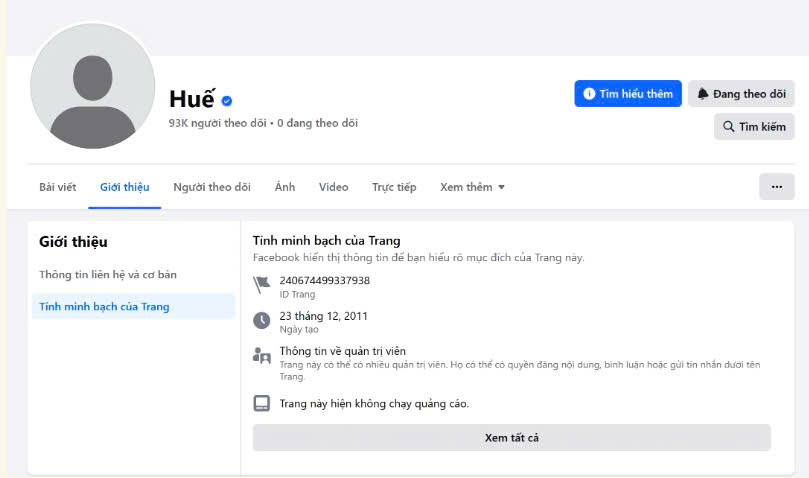Toggle the Đang theo dõi following button
Screen dimensions: 809x478
741,93
